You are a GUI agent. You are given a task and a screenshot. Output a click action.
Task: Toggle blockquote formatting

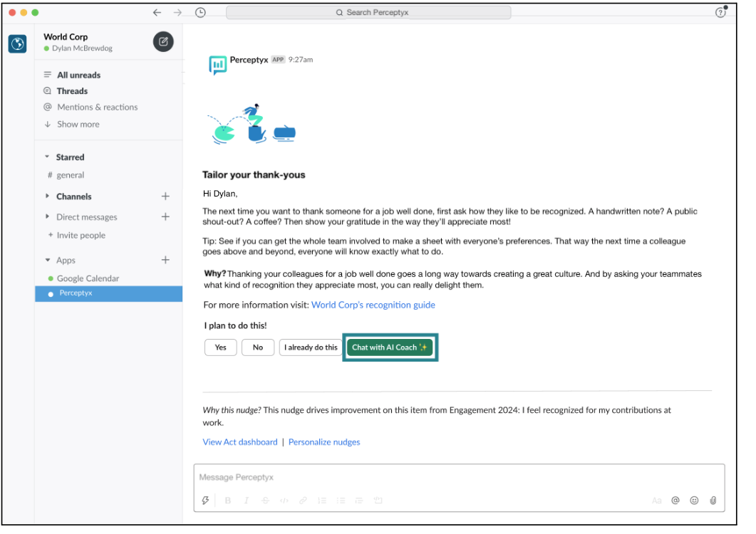coord(359,501)
